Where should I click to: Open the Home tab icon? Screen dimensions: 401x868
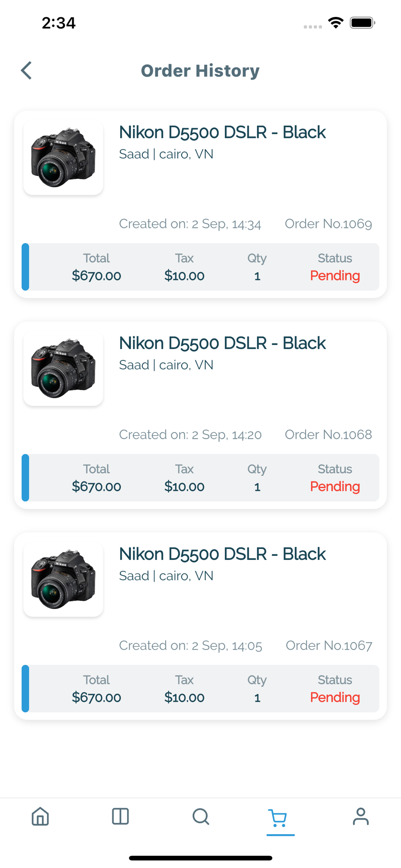40,816
